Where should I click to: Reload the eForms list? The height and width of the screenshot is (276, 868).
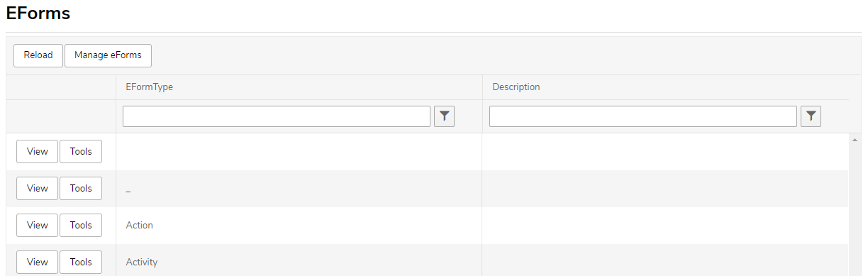point(38,55)
